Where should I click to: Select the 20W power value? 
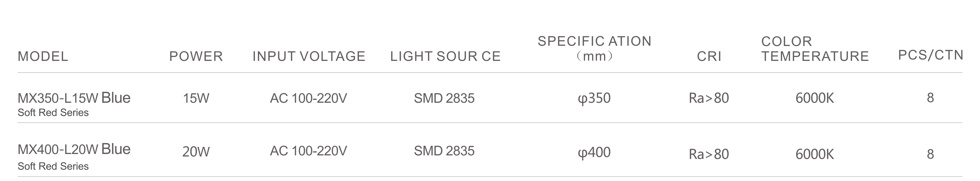pos(196,152)
